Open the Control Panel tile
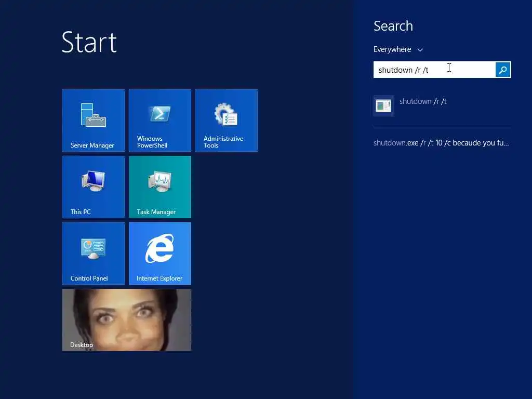The width and height of the screenshot is (532, 399). pyautogui.click(x=94, y=254)
